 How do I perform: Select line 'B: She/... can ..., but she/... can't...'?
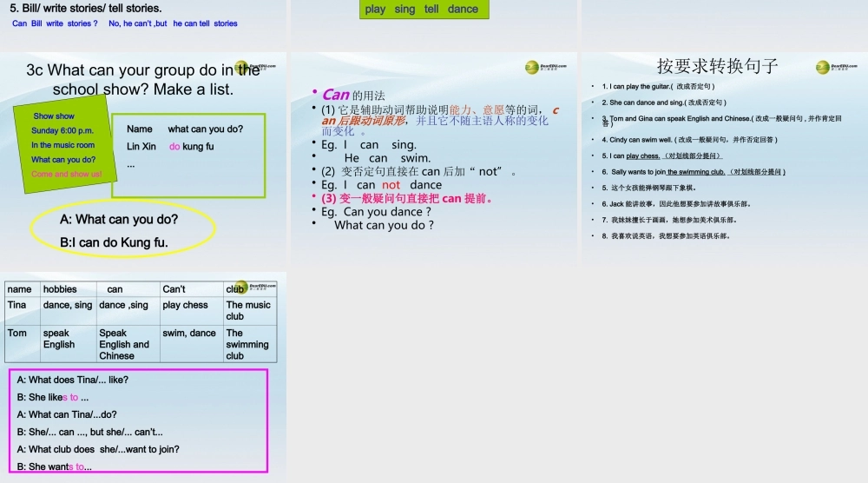89,432
